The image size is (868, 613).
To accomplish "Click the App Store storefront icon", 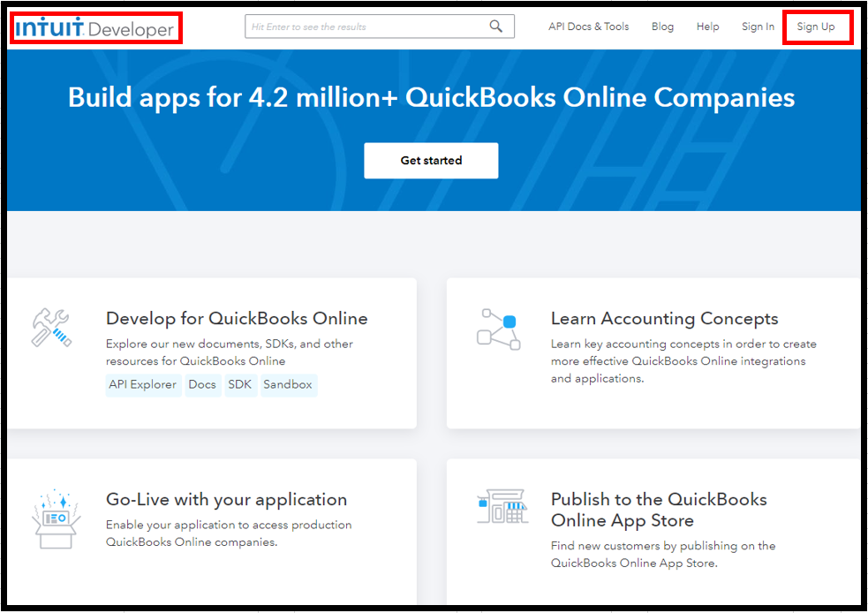I will coord(502,506).
